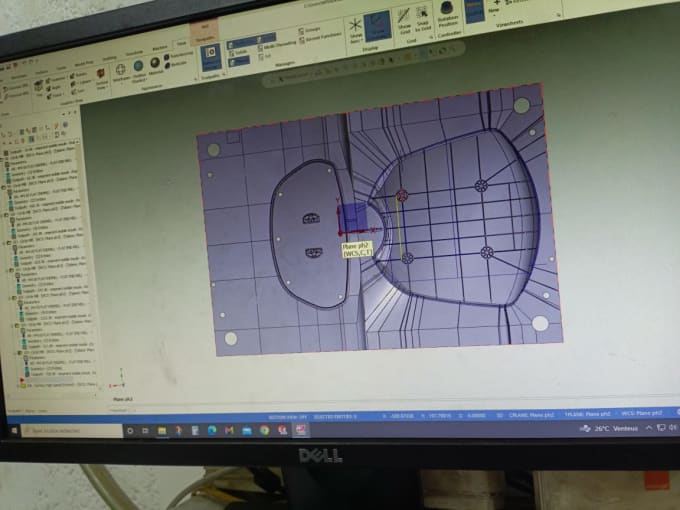Viewport: 680px width, 510px height.
Task: Click the 3D mode status bar button
Action: 499,415
